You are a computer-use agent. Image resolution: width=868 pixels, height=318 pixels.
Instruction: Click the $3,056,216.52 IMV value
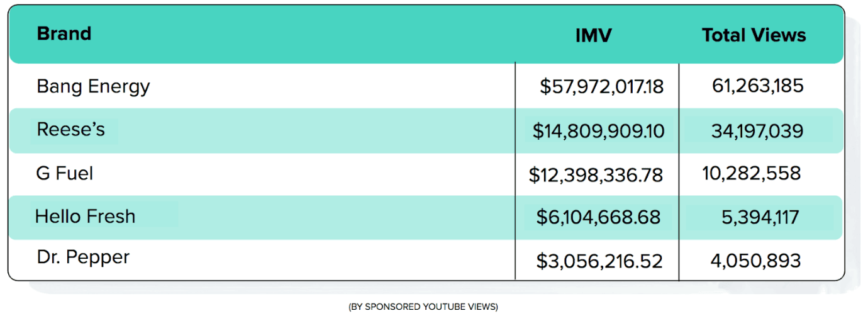point(599,261)
